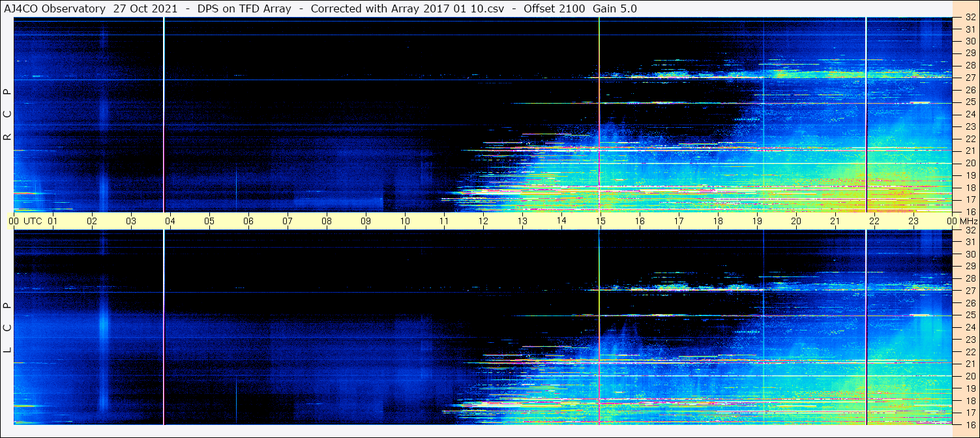Click the white vertical line near 04 UTC in LCP
This screenshot has width=980, height=438.
(x=164, y=326)
